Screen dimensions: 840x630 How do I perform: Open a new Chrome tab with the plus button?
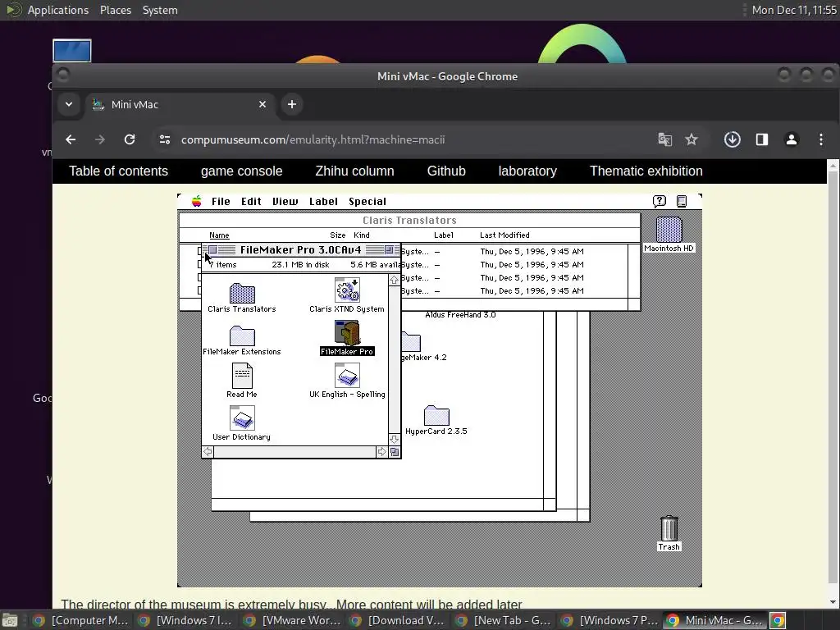pyautogui.click(x=292, y=104)
